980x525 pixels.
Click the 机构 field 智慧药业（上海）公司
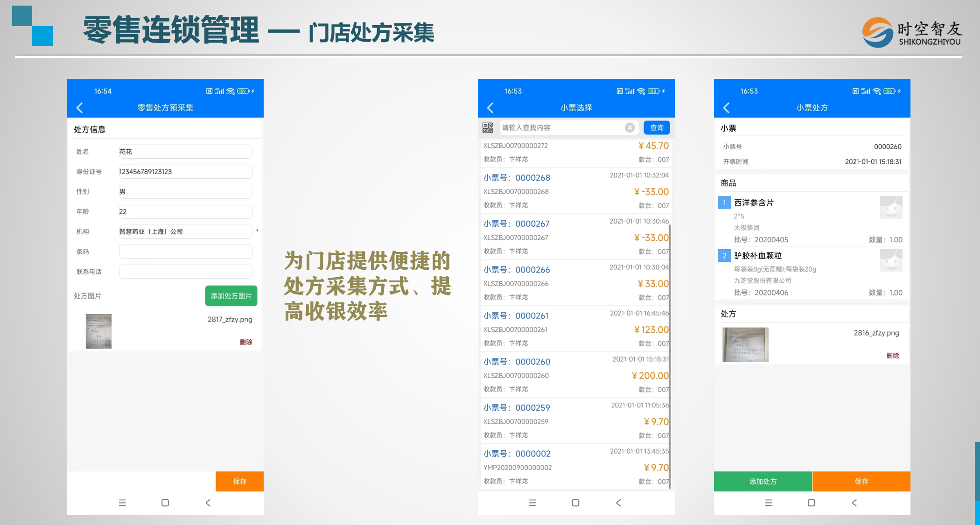tap(185, 231)
